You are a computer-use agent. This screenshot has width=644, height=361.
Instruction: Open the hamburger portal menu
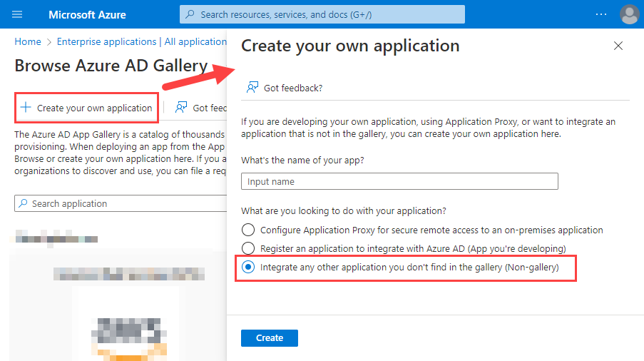17,15
